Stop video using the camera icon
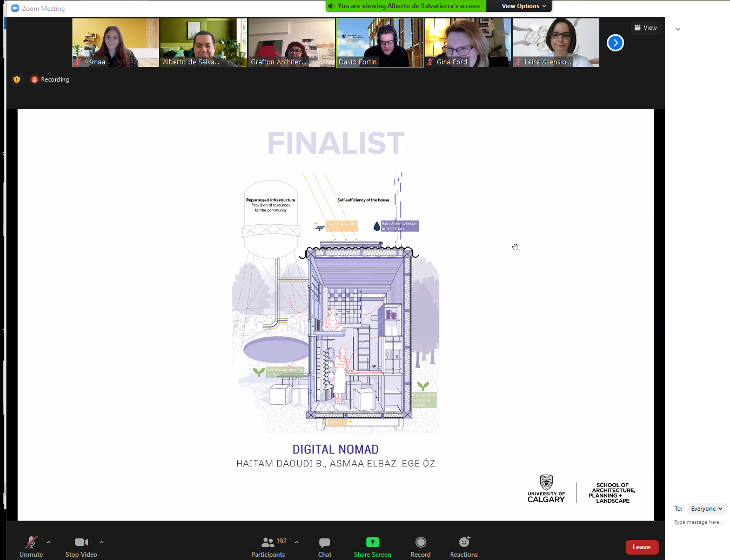This screenshot has width=730, height=560. 81,542
